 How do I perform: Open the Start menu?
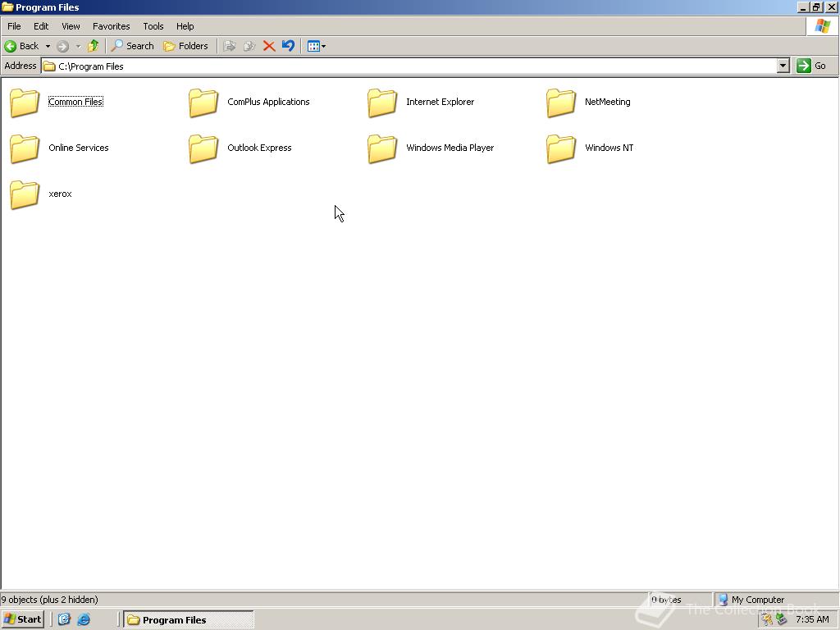tap(22, 619)
